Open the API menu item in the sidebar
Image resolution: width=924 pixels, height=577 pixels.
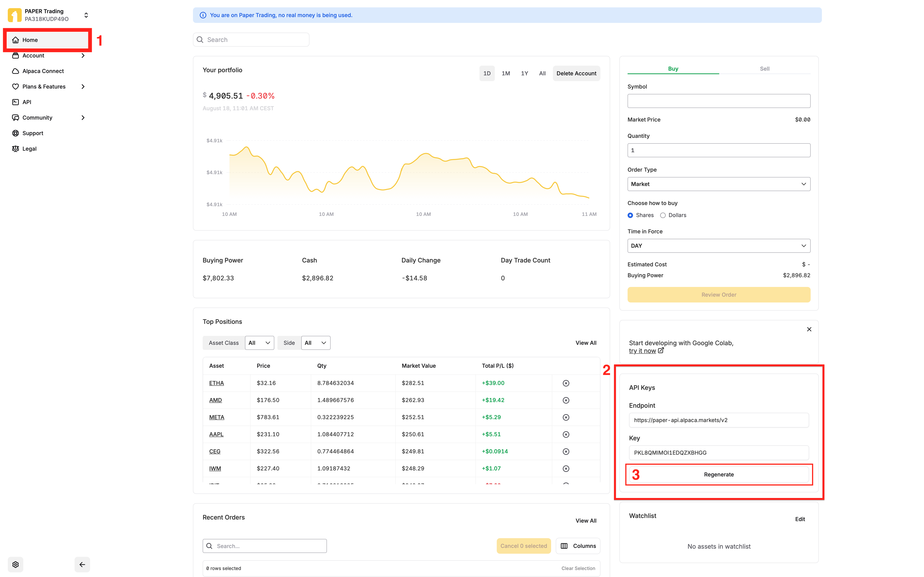point(27,102)
